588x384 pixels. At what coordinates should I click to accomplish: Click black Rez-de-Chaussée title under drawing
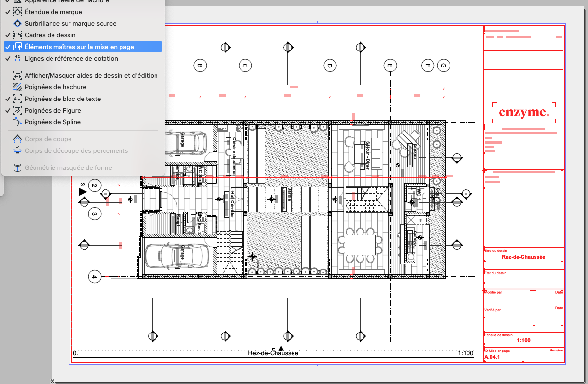point(273,353)
